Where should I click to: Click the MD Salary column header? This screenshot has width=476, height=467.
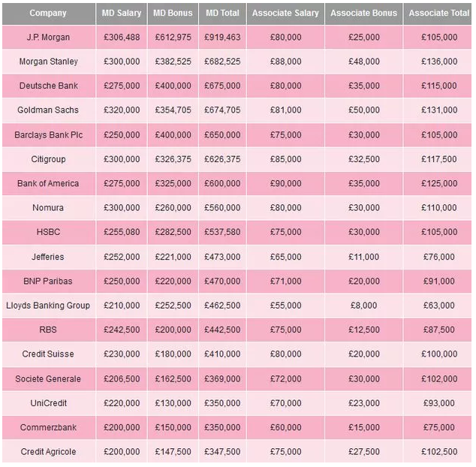[121, 13]
